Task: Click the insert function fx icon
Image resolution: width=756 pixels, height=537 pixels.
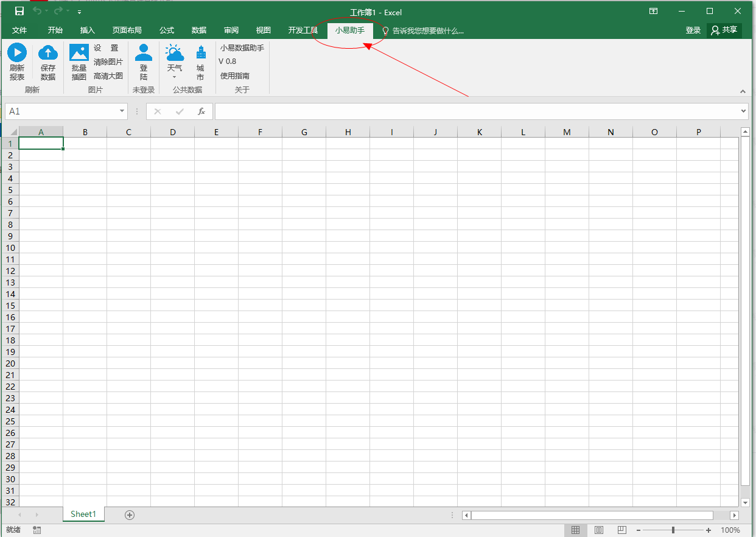Action: [201, 111]
